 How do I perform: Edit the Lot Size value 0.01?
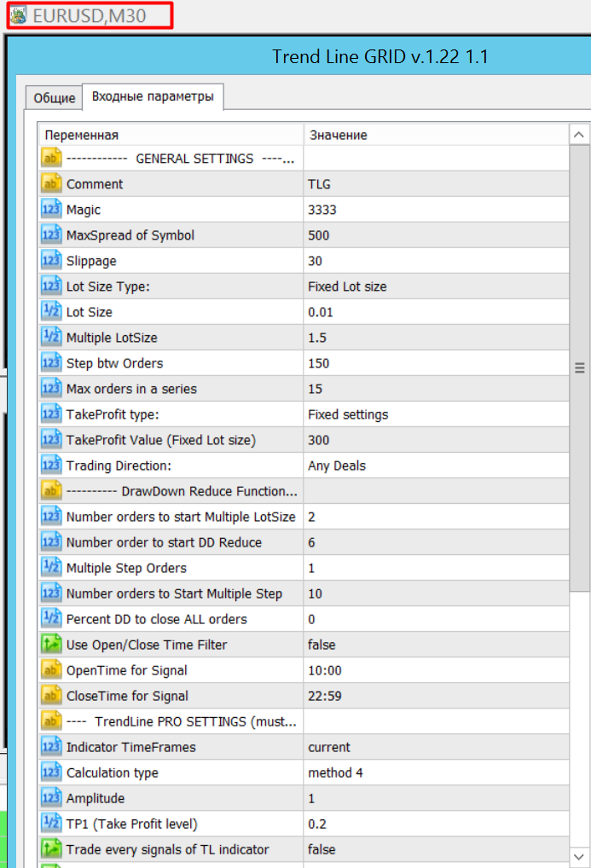(436, 312)
